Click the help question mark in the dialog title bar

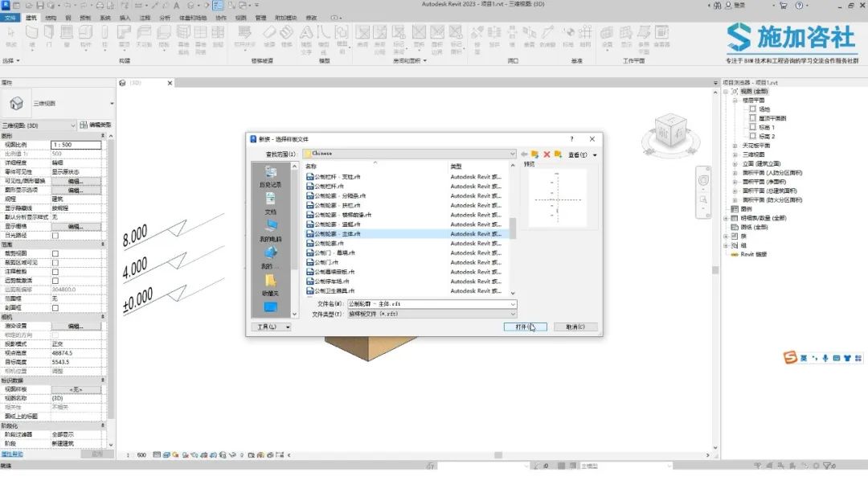tap(572, 139)
